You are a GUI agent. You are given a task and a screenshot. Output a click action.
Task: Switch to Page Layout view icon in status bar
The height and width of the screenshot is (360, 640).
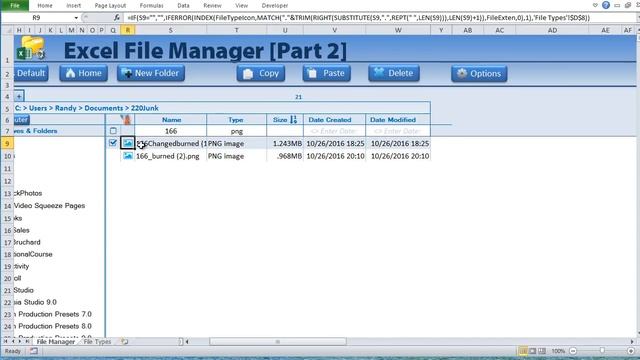(x=532, y=351)
